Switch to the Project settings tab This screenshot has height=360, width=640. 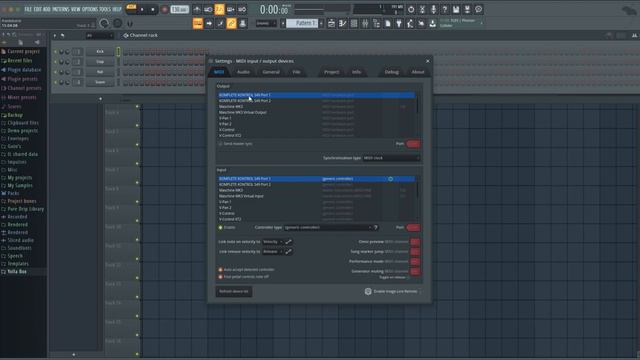331,72
